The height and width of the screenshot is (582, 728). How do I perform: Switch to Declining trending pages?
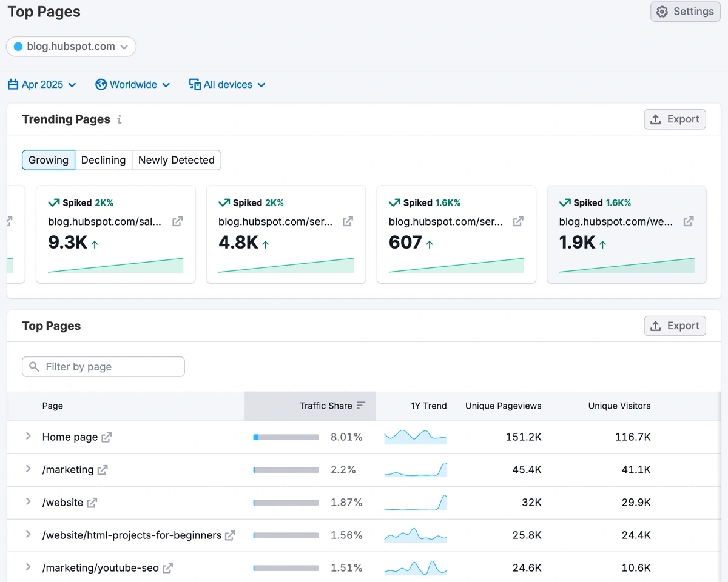coord(103,160)
